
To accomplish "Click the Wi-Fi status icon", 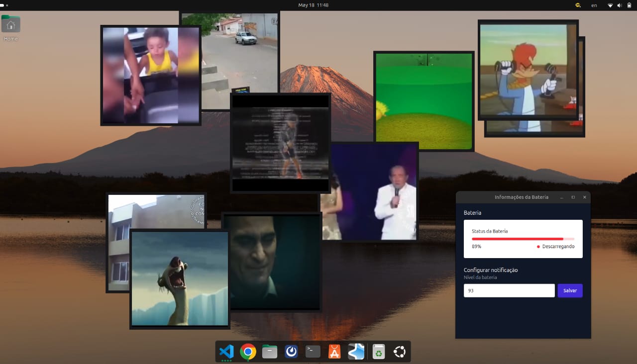I will (610, 5).
